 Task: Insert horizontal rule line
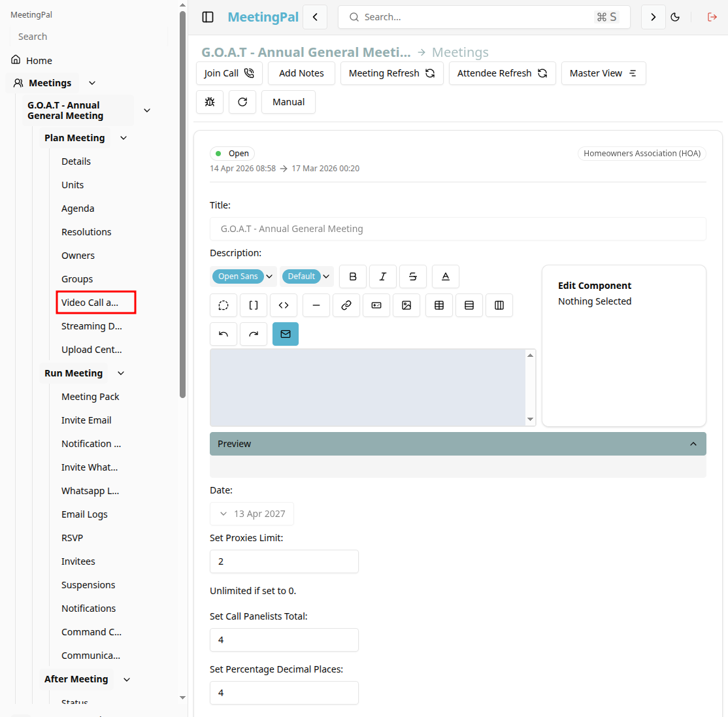tap(316, 305)
